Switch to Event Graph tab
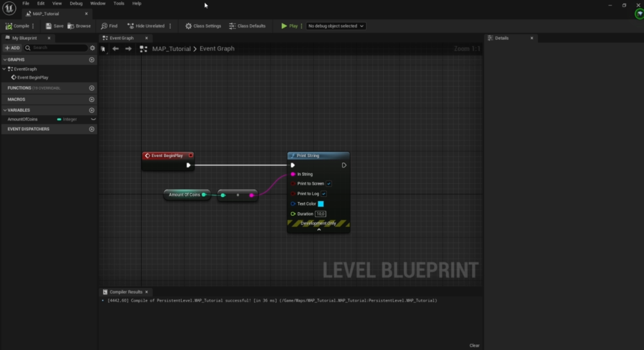Image resolution: width=644 pixels, height=350 pixels. (122, 38)
